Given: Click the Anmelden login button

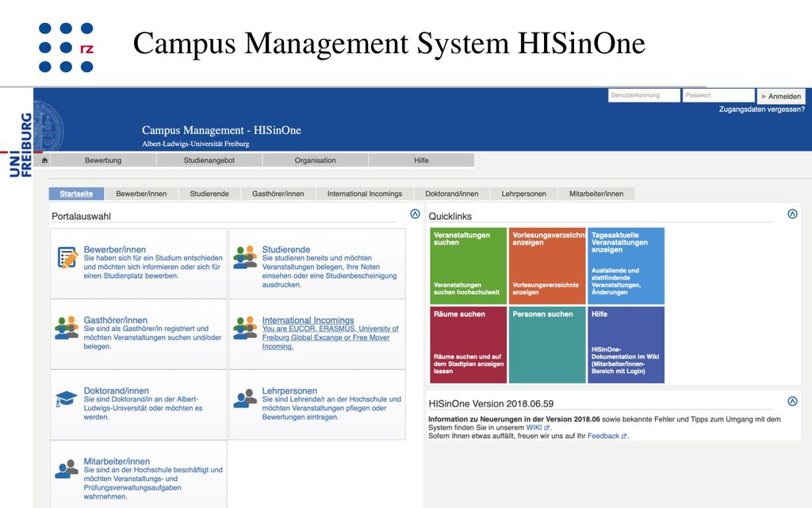Looking at the screenshot, I should (781, 96).
